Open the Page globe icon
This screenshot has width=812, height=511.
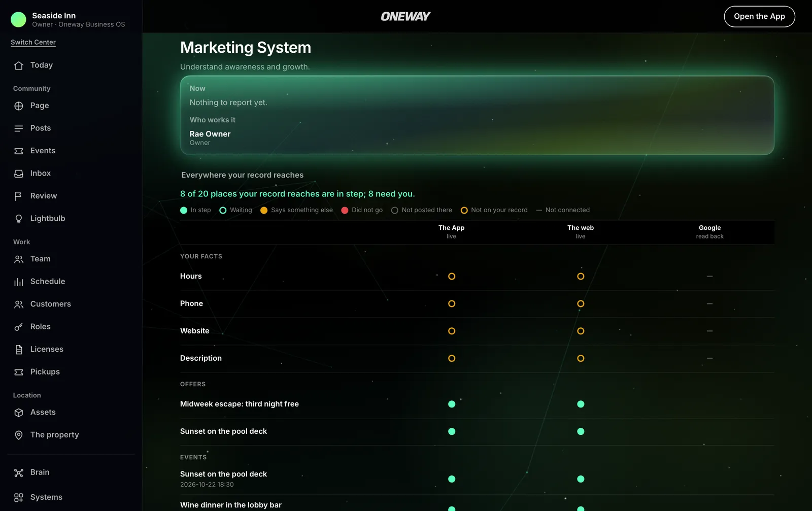tap(19, 106)
